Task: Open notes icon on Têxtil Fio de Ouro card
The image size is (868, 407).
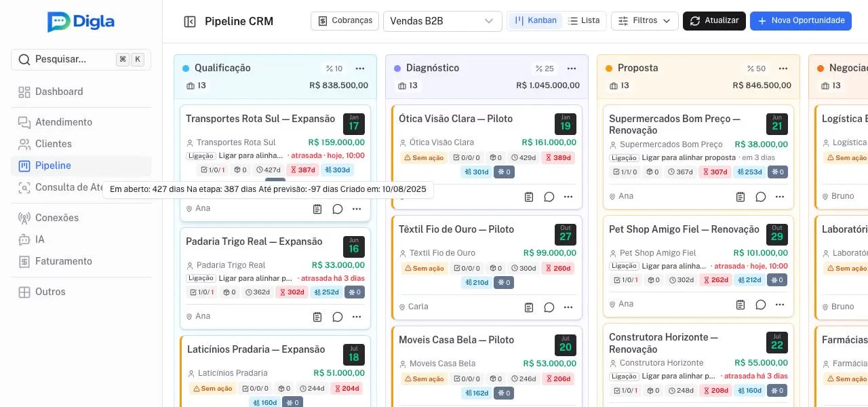Action: [529, 307]
